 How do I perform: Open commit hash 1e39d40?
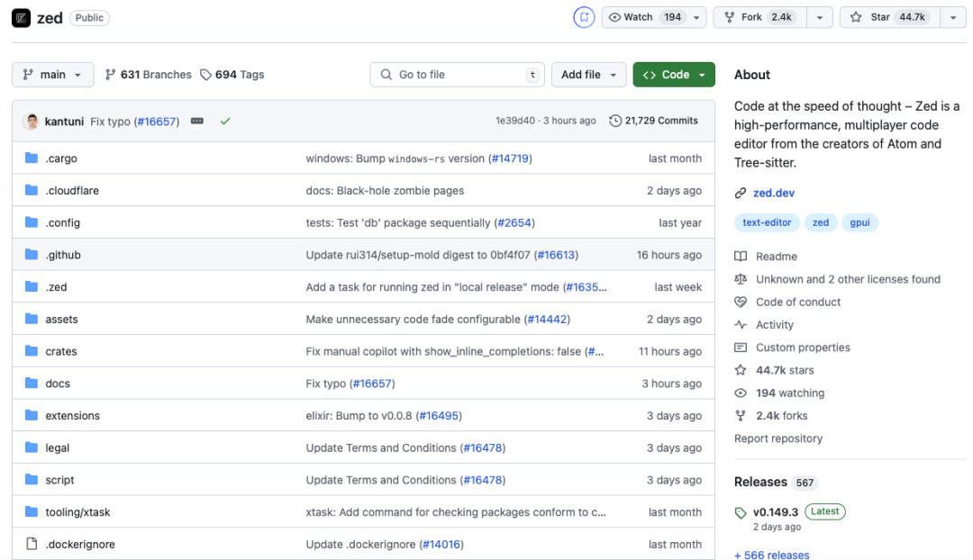click(515, 121)
